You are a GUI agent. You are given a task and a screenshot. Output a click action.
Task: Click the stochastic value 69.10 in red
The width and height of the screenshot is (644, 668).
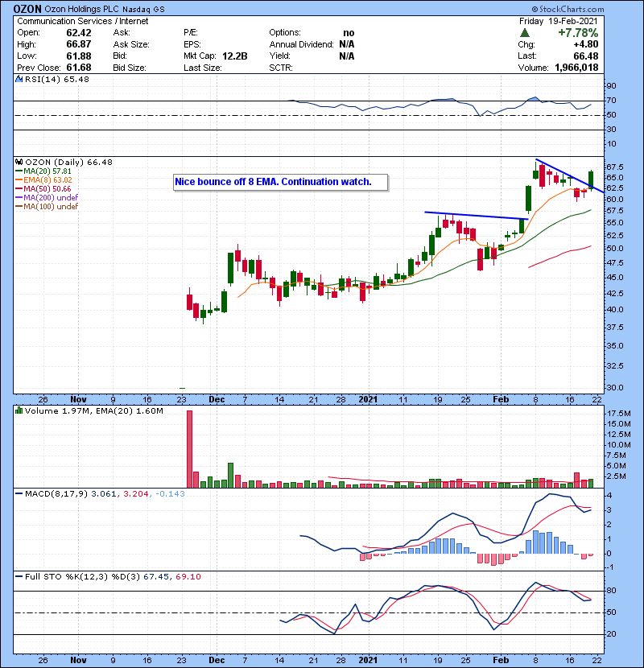click(x=188, y=576)
